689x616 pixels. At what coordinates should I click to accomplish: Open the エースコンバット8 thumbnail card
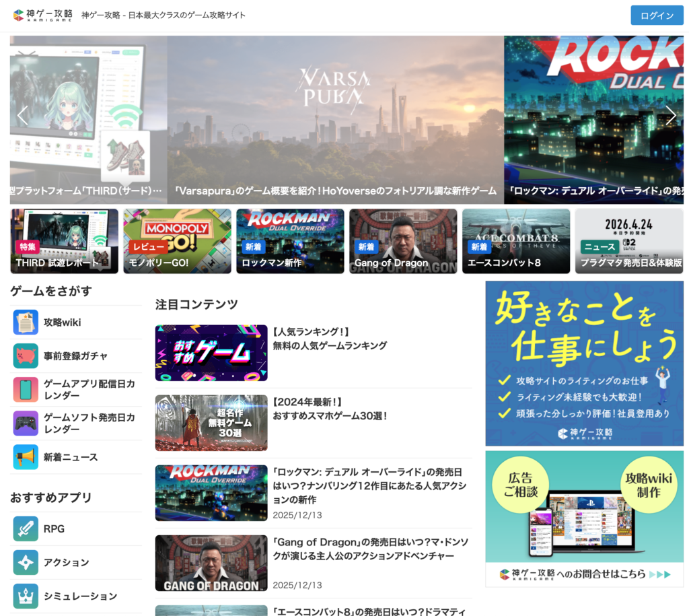[x=515, y=241]
